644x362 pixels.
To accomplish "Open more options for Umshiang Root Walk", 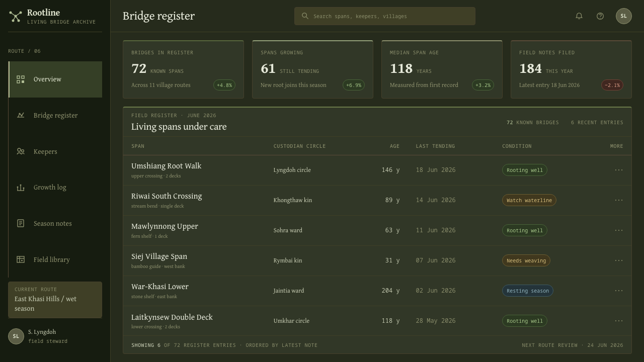I will [619, 170].
